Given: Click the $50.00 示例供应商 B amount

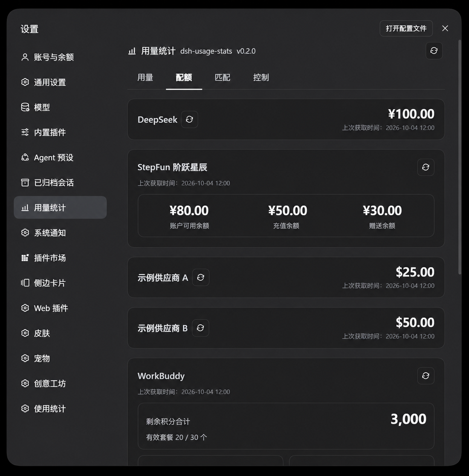Looking at the screenshot, I should (x=415, y=322).
